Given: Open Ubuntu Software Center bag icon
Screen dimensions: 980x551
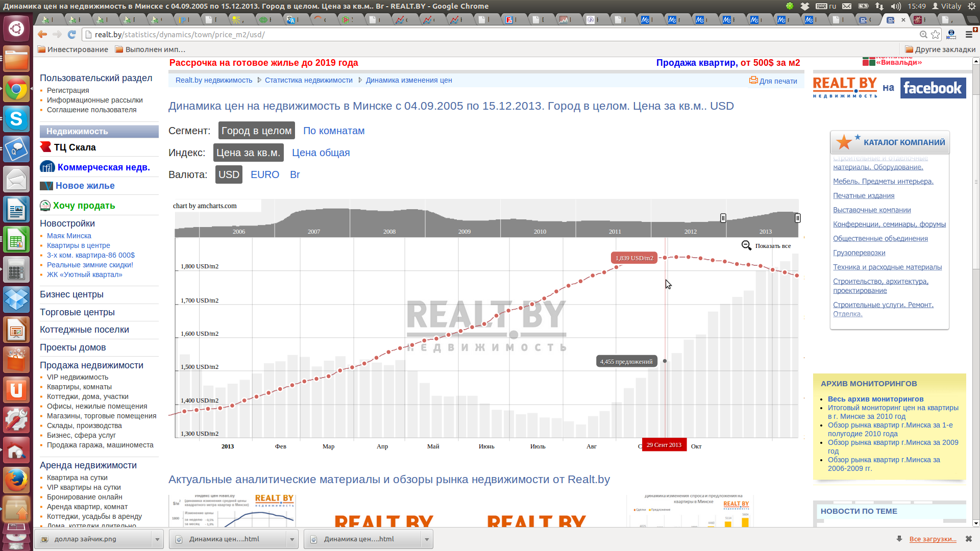Looking at the screenshot, I should (x=16, y=360).
